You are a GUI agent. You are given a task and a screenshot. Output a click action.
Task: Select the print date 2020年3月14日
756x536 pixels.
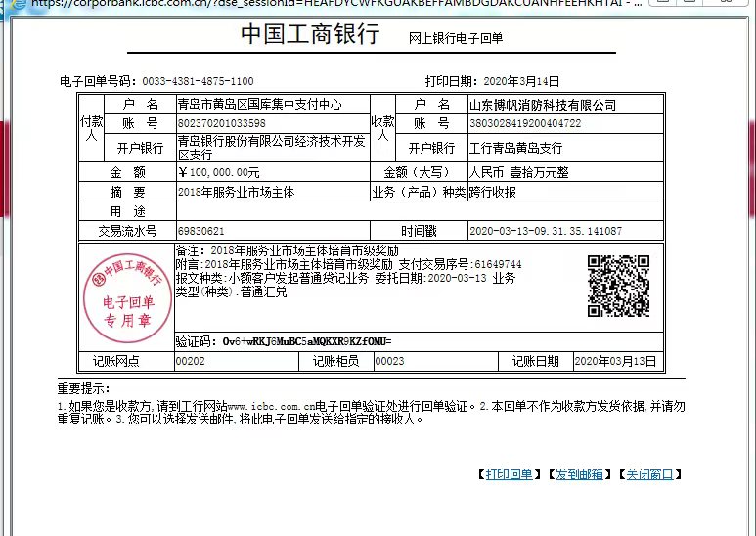point(521,81)
